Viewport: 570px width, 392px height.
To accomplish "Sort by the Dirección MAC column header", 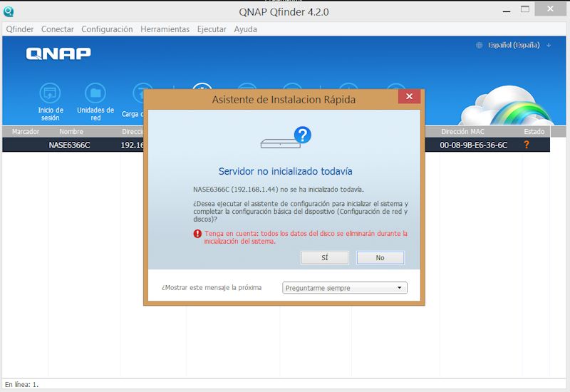I will coord(462,131).
